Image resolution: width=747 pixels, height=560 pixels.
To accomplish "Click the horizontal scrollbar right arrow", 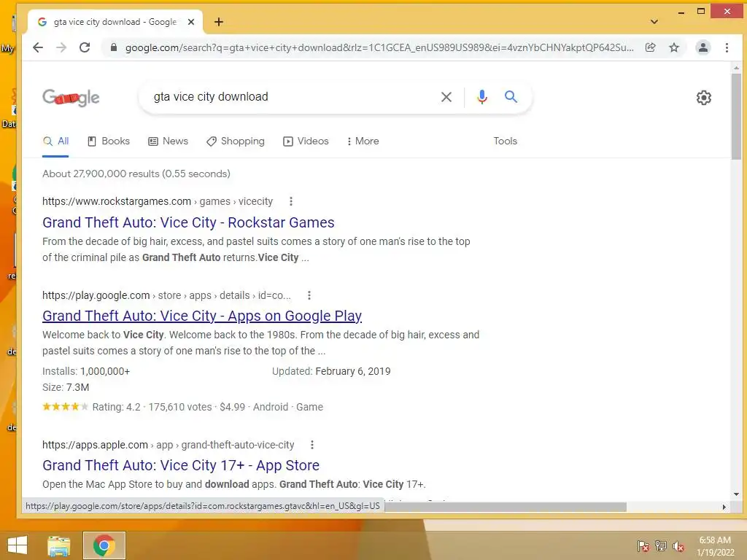I will (724, 507).
